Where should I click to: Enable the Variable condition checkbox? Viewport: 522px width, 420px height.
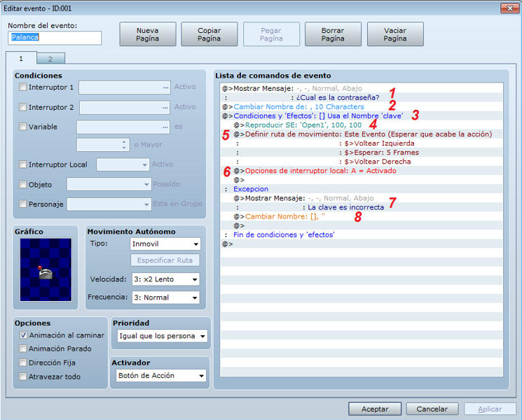[x=22, y=127]
